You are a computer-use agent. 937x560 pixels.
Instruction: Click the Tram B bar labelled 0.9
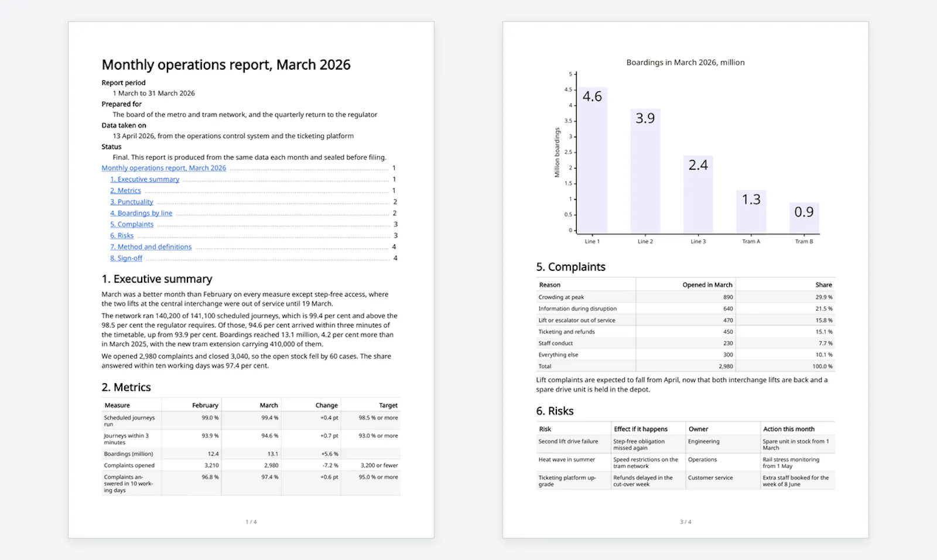coord(804,218)
